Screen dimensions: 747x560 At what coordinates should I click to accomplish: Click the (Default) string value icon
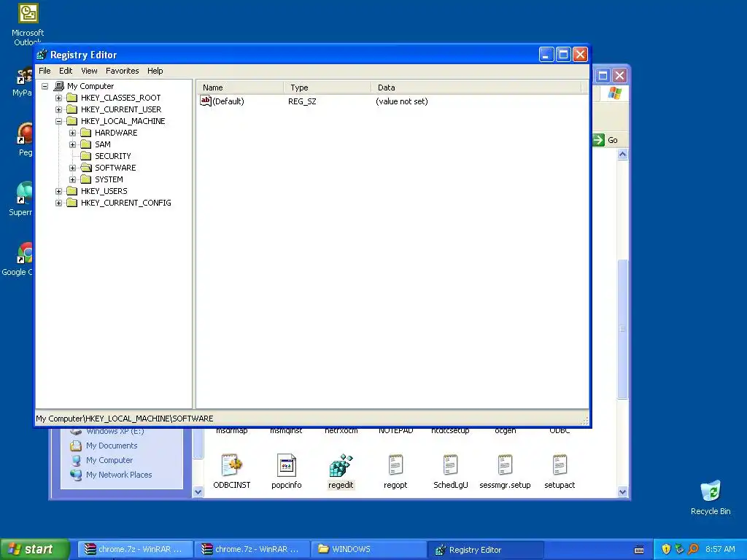[x=205, y=101]
